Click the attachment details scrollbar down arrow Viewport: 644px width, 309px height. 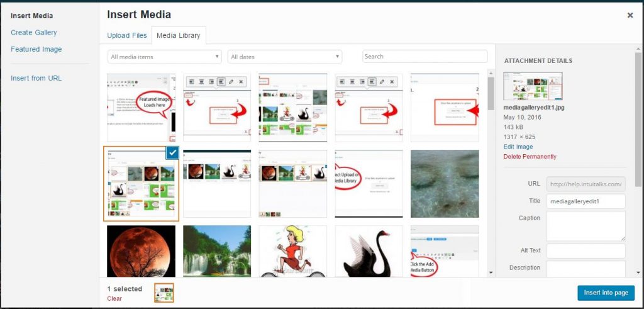coord(638,272)
